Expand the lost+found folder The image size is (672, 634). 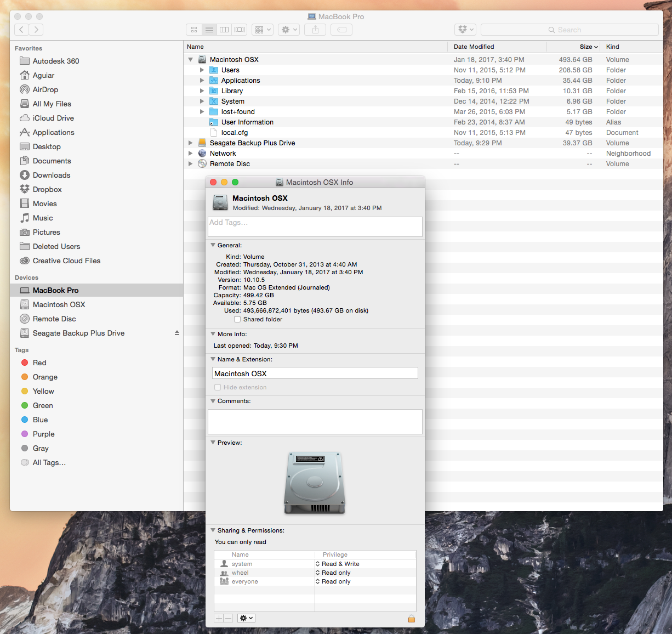click(x=202, y=111)
